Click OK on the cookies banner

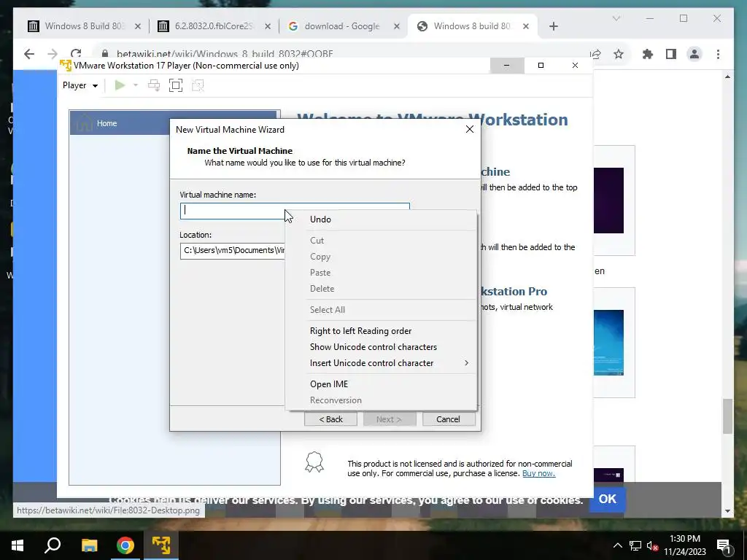[608, 499]
